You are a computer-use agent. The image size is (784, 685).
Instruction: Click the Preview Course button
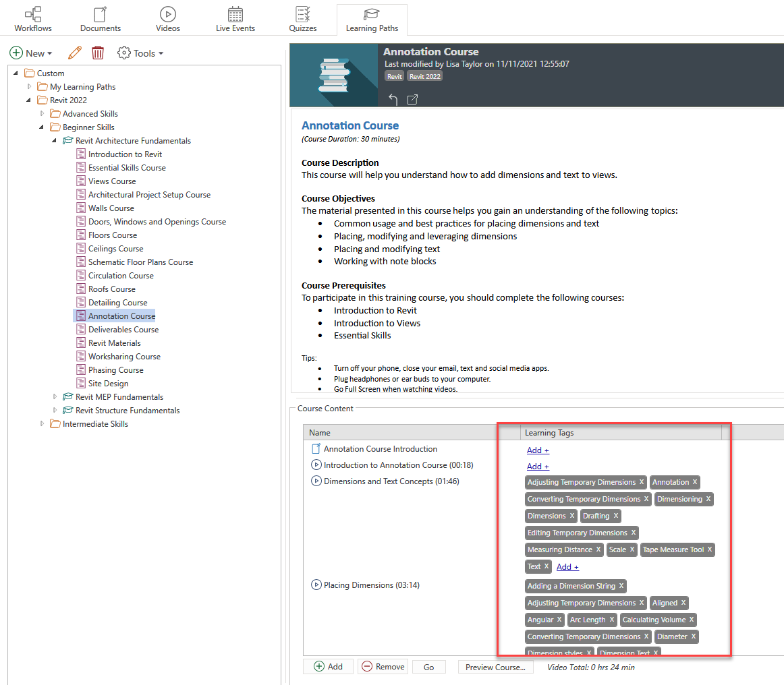click(495, 666)
